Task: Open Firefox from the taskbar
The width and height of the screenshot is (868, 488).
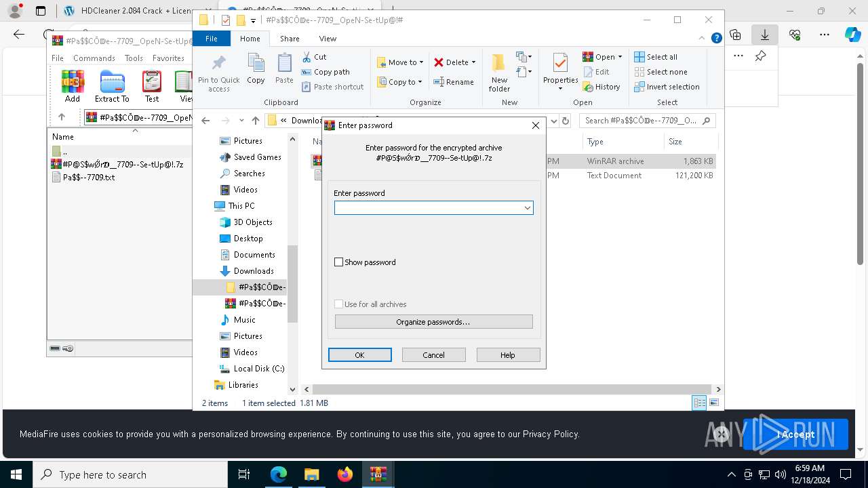Action: 345,474
